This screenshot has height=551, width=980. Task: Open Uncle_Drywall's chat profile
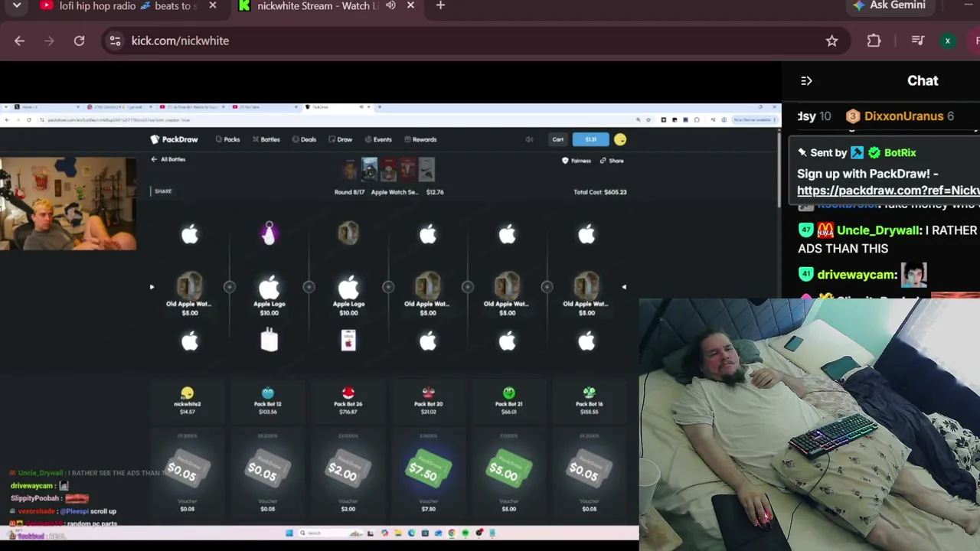click(879, 230)
